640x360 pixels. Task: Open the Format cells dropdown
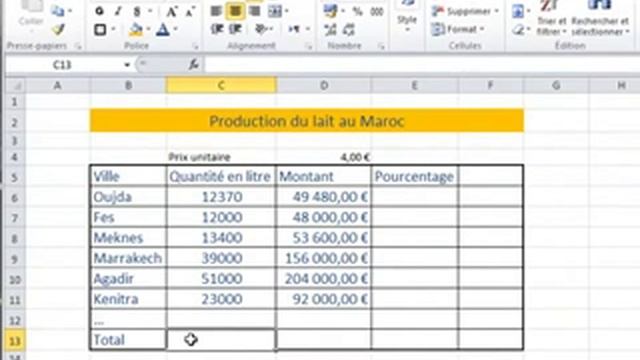click(x=458, y=29)
